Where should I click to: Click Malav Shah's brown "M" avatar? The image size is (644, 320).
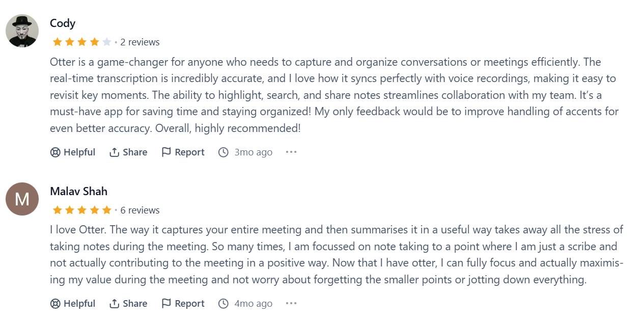(22, 199)
